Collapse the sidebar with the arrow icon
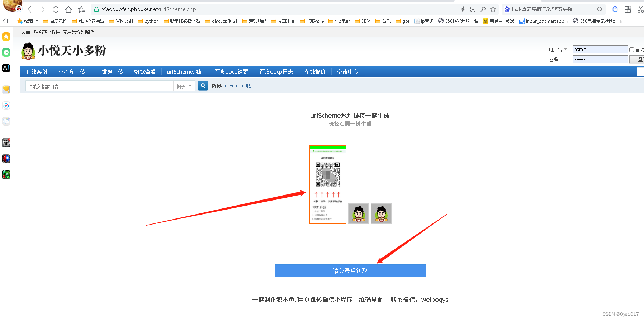Screen dimensions: 644x320 coord(5,21)
